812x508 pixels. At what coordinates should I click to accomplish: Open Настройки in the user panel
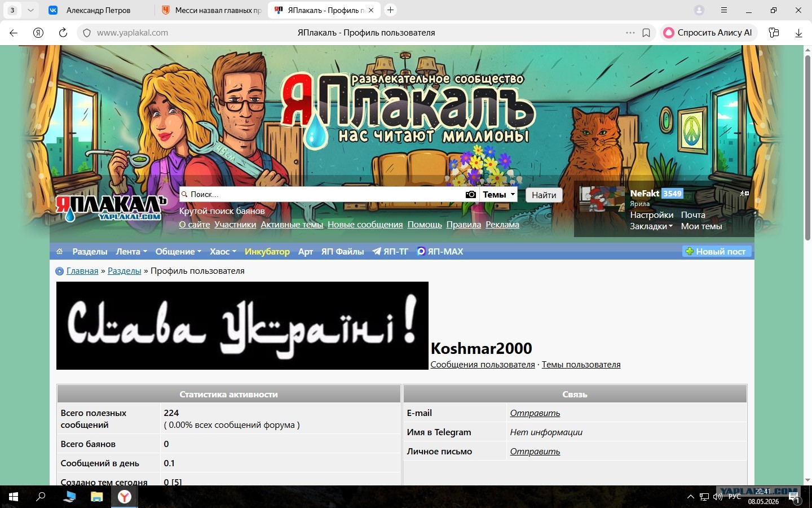pos(652,215)
